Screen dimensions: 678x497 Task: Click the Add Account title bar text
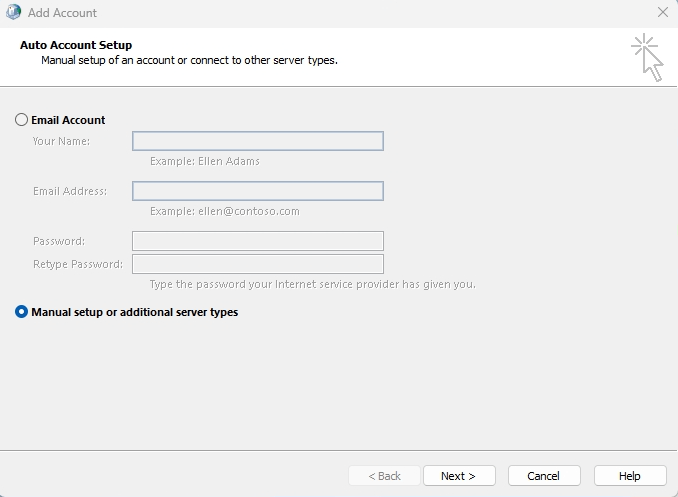[63, 13]
